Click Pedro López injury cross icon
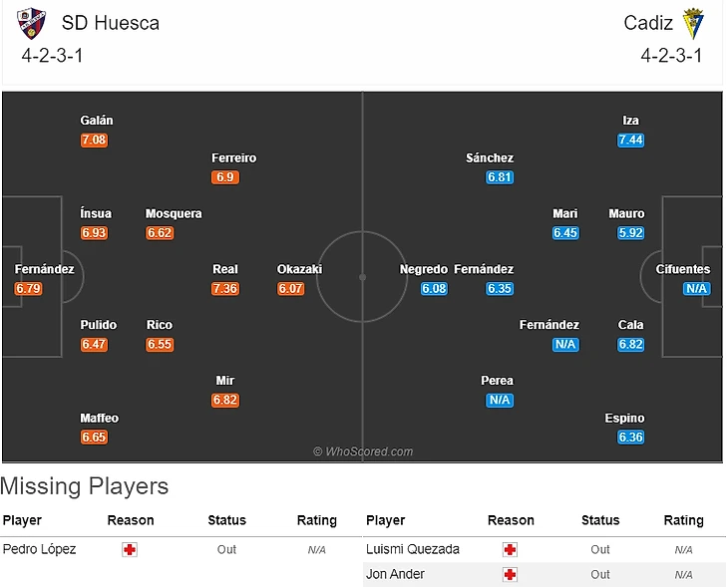This screenshot has height=587, width=728. tap(129, 549)
